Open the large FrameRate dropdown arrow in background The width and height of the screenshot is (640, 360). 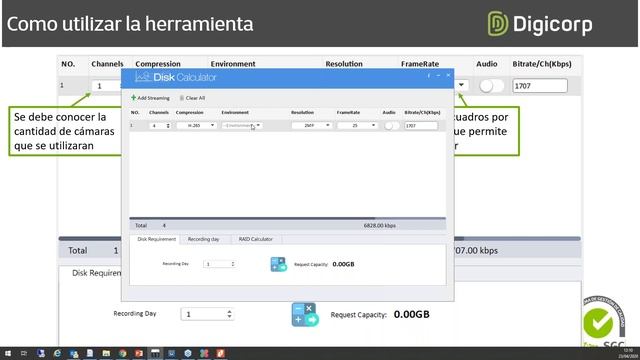(461, 85)
